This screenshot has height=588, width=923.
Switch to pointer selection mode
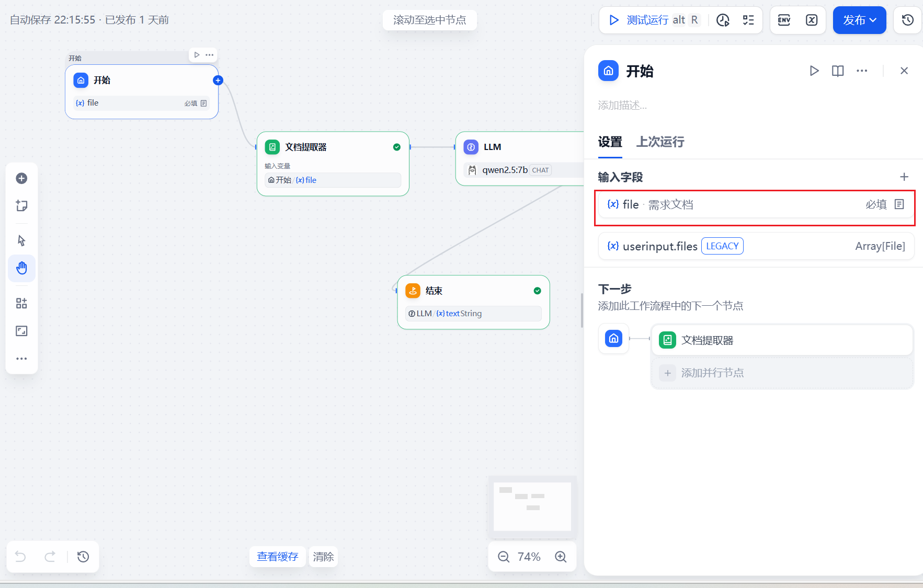pos(21,240)
